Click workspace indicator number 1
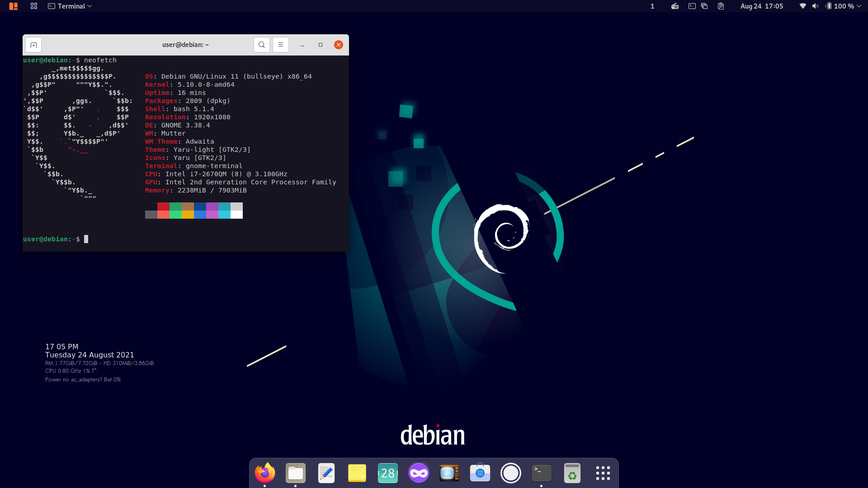868x488 pixels. coord(652,6)
